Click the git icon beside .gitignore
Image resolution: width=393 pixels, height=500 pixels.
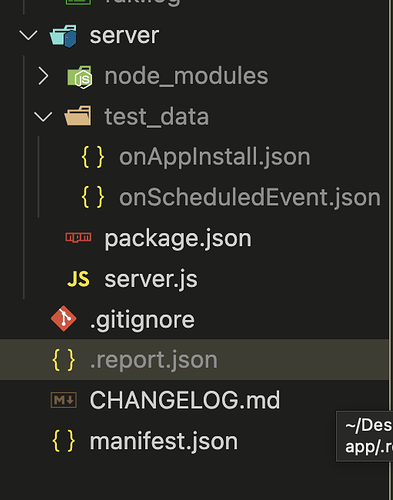(63, 319)
